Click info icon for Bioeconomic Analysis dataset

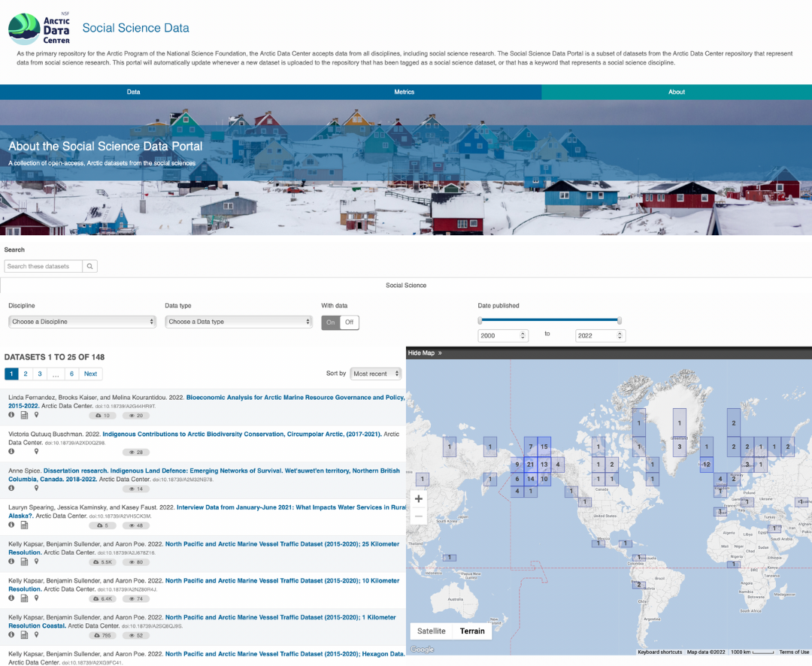point(11,415)
